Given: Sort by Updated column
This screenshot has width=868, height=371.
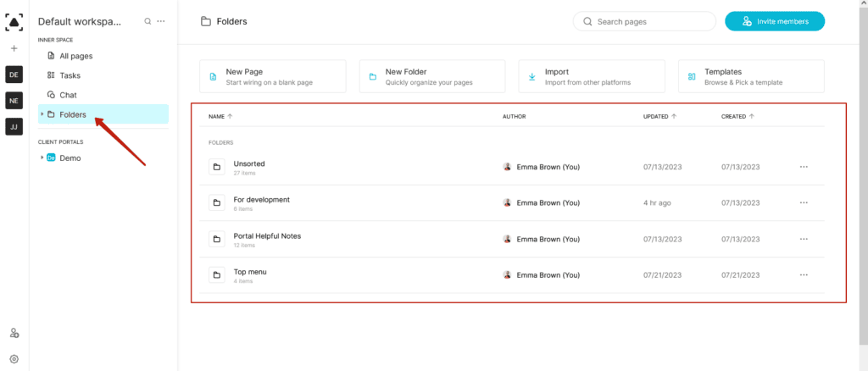Looking at the screenshot, I should pyautogui.click(x=659, y=117).
